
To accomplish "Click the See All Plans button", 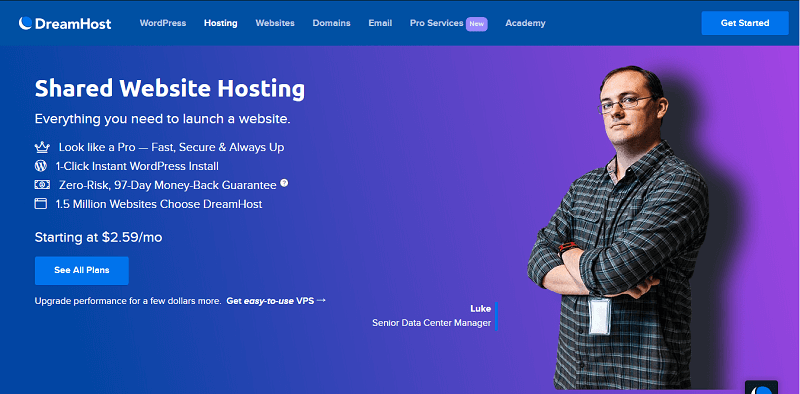I will pos(82,270).
